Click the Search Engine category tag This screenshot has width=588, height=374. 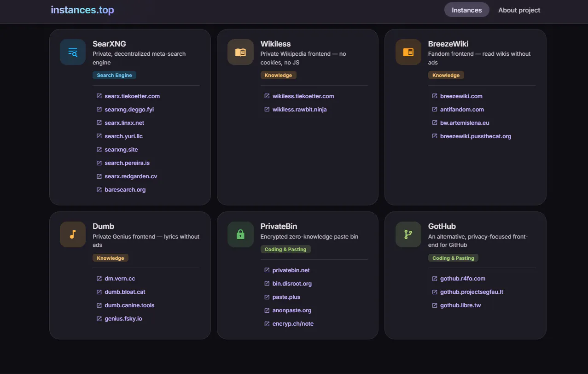tap(114, 75)
